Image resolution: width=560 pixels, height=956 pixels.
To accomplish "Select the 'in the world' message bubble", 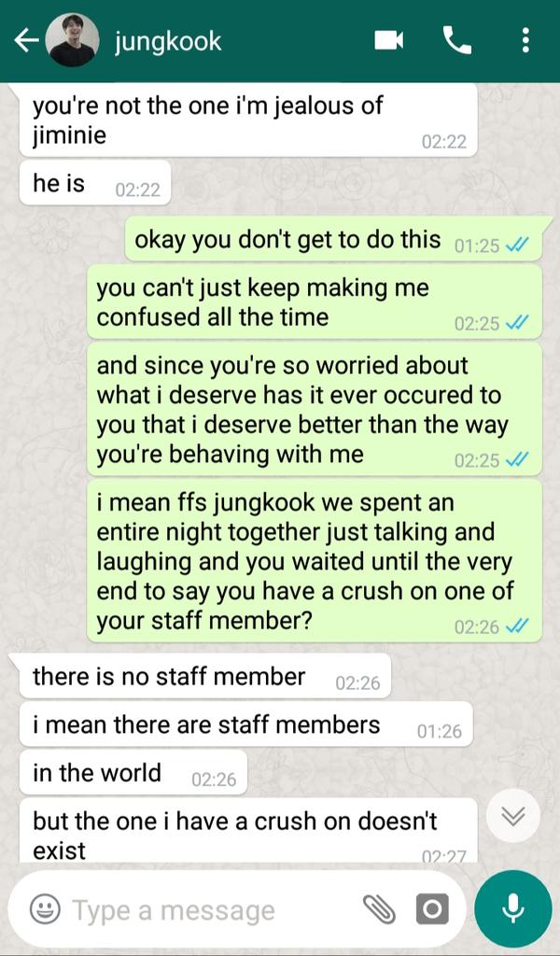I will (x=133, y=772).
